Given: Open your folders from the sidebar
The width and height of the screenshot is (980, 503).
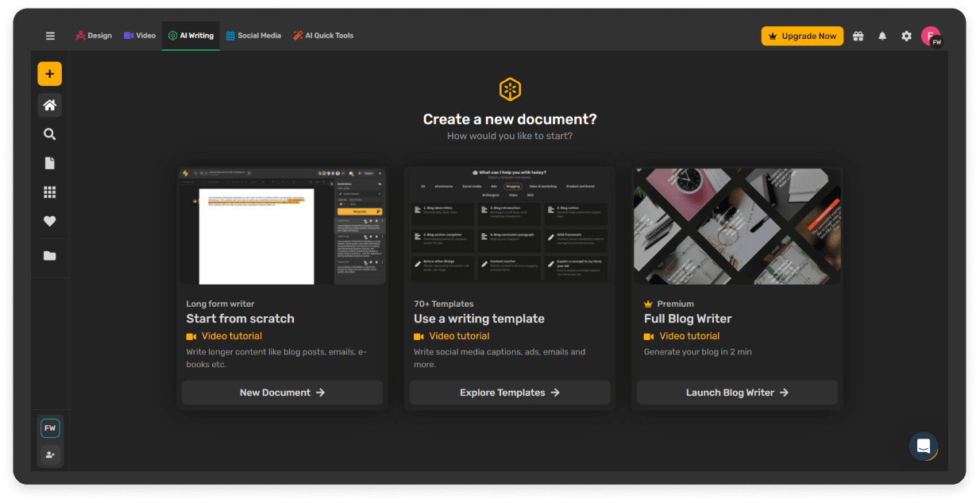Looking at the screenshot, I should point(49,255).
